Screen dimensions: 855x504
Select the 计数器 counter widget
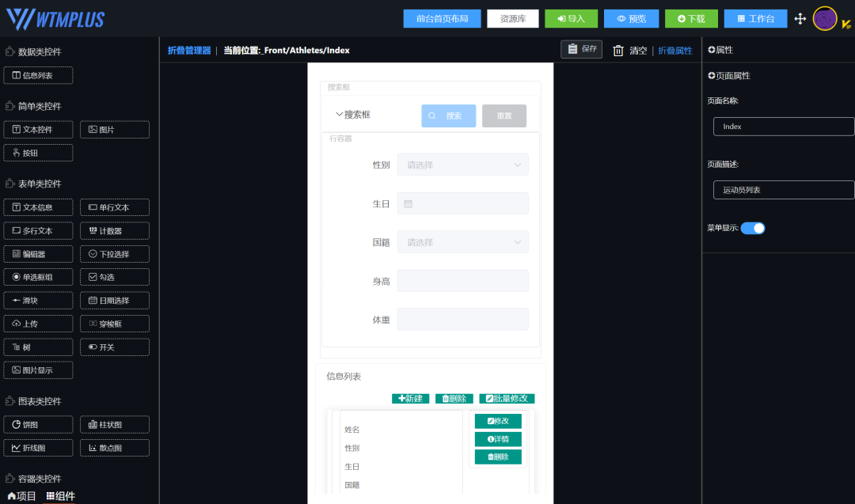114,230
